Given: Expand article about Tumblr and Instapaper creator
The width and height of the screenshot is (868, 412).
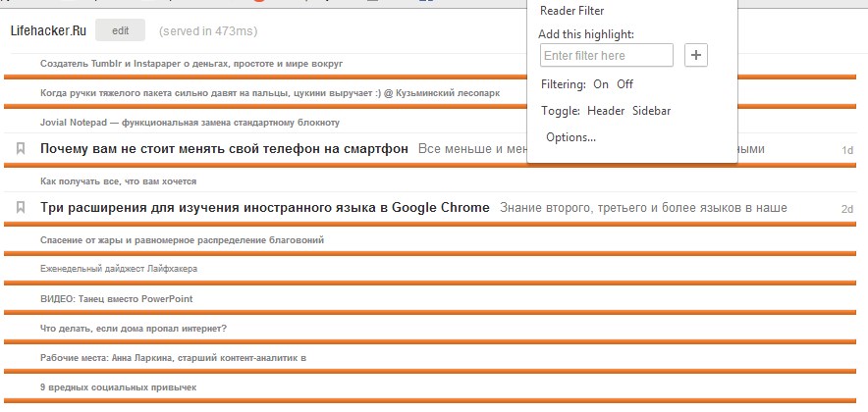Looking at the screenshot, I should coord(190,64).
